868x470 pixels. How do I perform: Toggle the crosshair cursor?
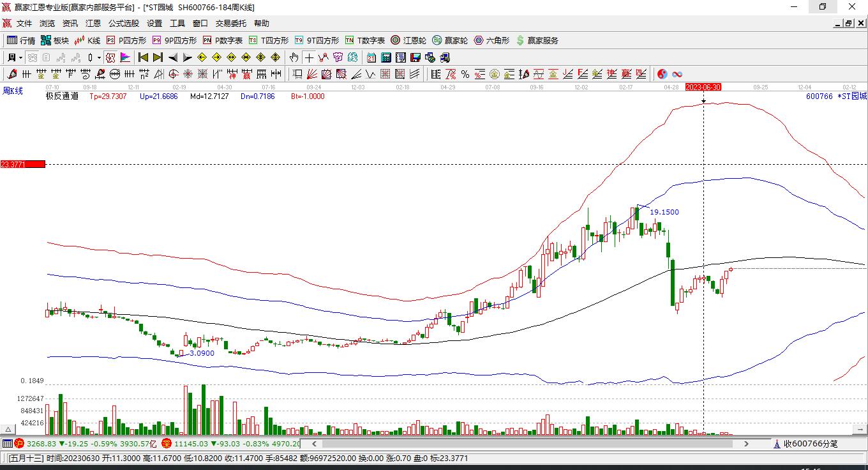click(x=309, y=57)
